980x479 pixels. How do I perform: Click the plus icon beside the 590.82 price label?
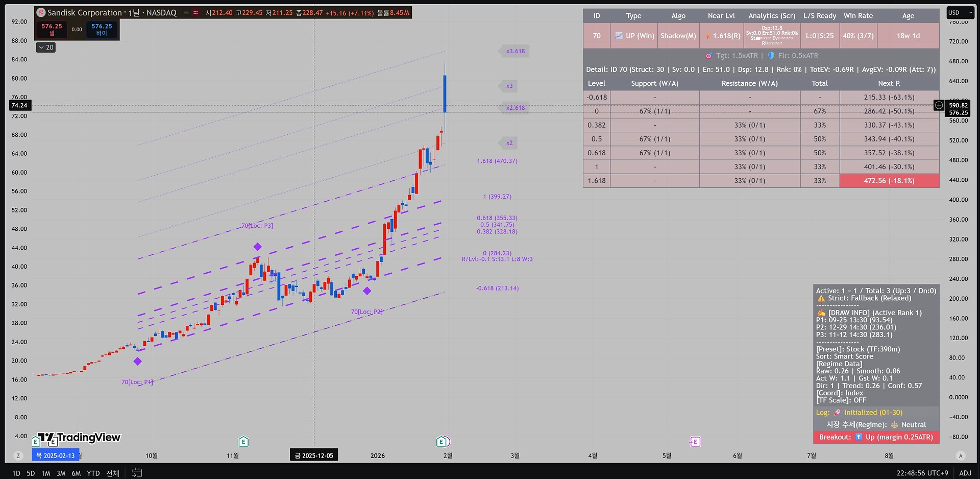pos(939,105)
